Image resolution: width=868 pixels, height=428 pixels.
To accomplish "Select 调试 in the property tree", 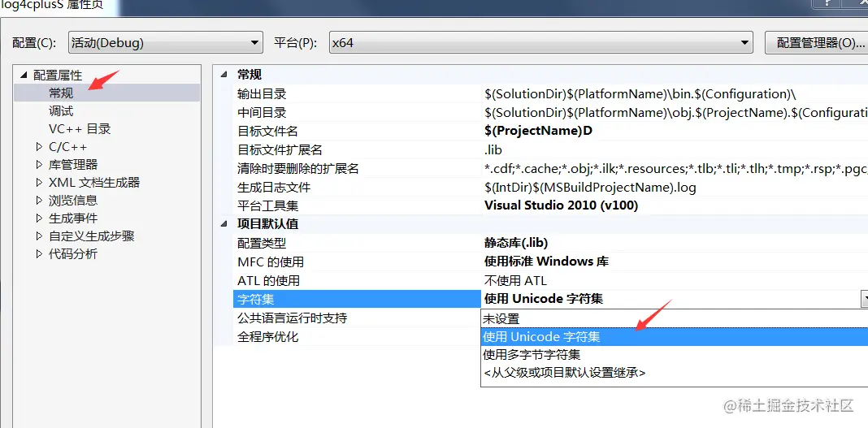I will (x=61, y=111).
